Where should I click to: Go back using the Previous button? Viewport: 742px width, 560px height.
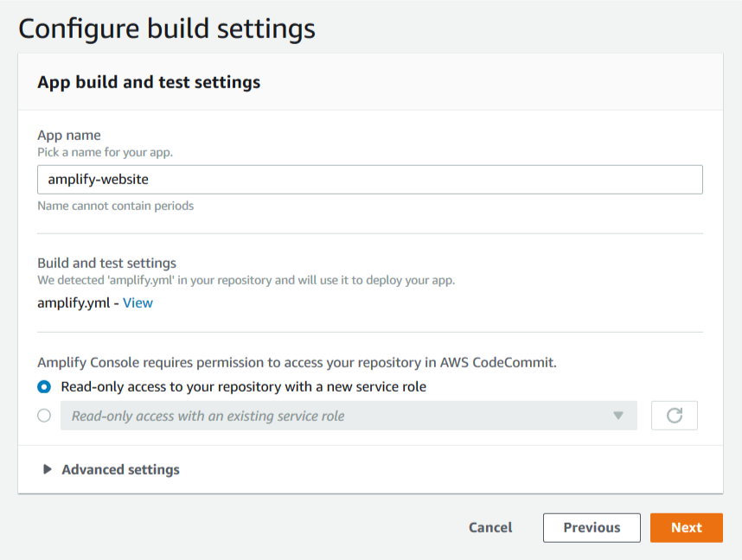point(592,527)
